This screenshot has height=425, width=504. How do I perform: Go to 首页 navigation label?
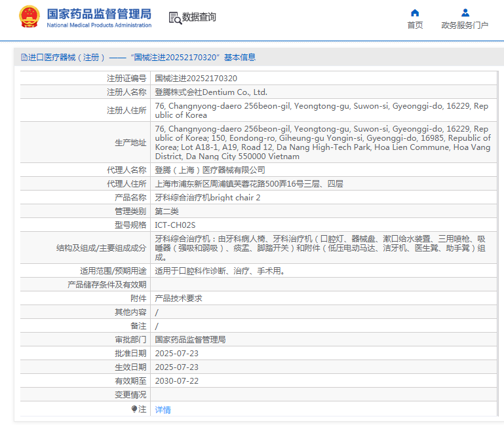coord(415,26)
